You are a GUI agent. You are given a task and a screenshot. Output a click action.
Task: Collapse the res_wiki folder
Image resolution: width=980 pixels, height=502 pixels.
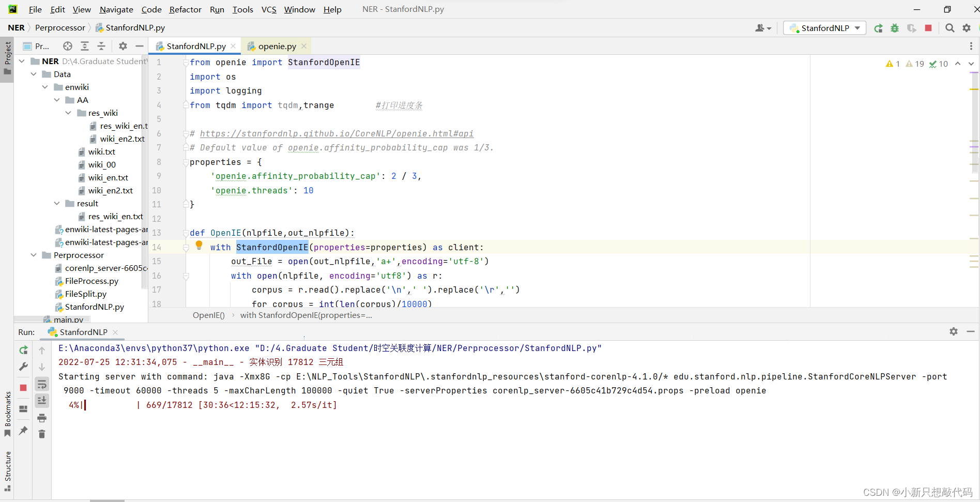68,113
